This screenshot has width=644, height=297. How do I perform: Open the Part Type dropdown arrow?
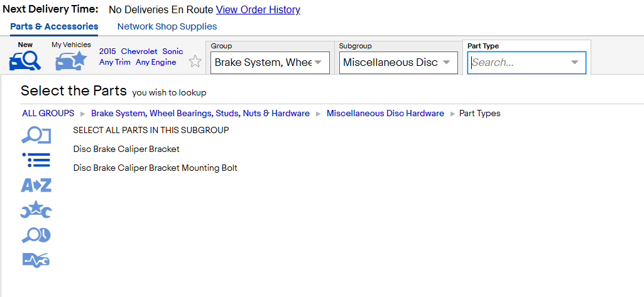coord(575,62)
